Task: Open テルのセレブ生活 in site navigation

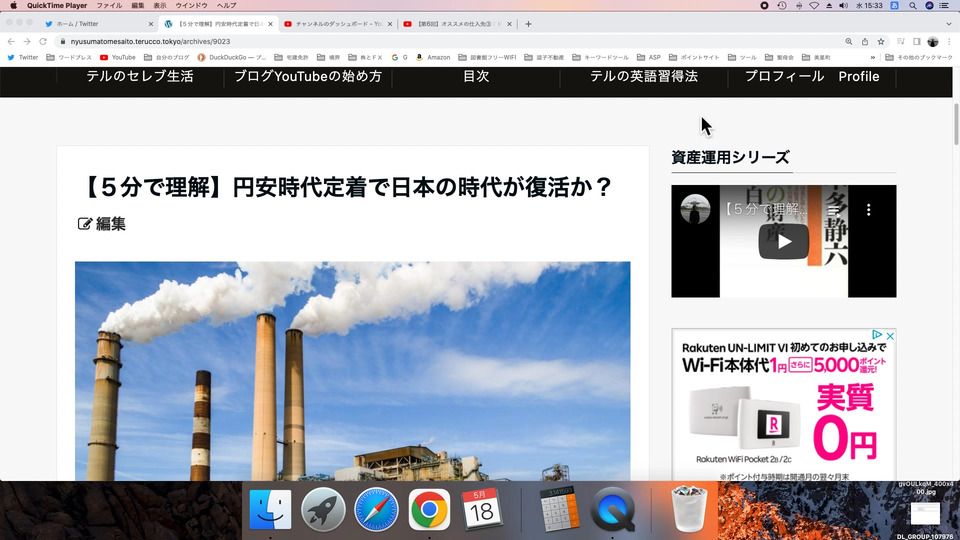Action: 140,77
